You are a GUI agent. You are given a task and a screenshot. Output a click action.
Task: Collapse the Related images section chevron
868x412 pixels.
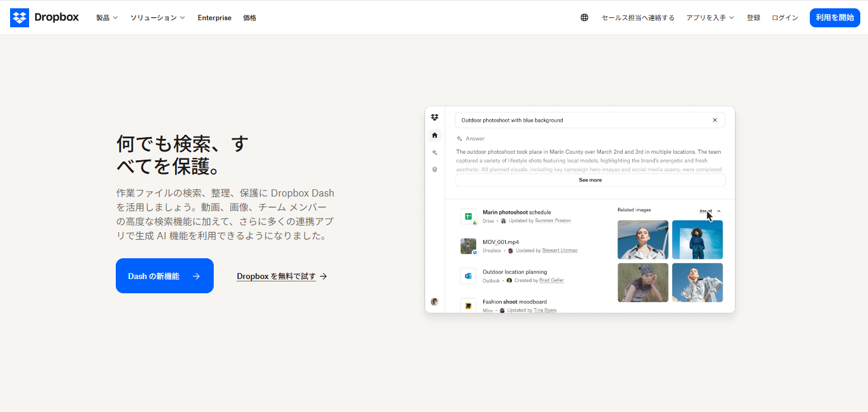pyautogui.click(x=719, y=211)
